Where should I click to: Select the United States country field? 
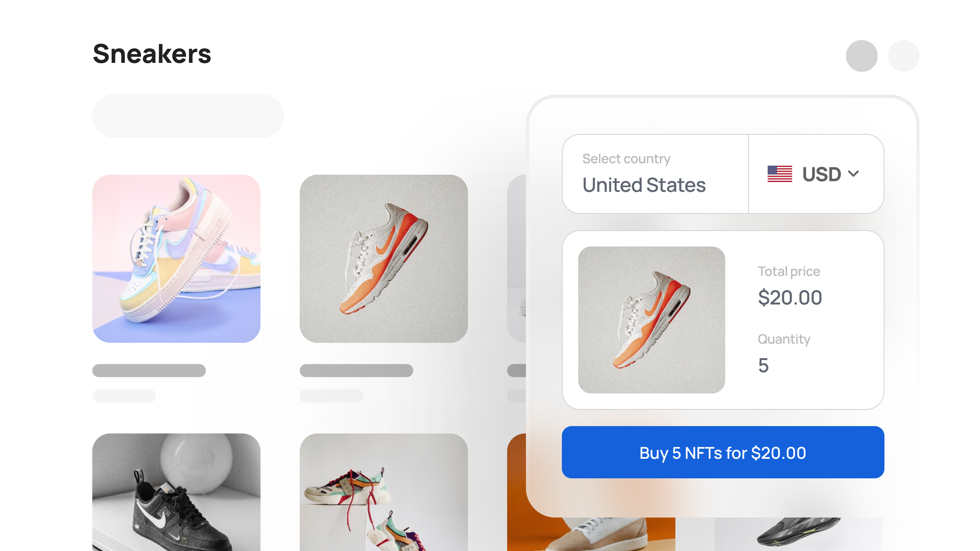click(x=655, y=174)
